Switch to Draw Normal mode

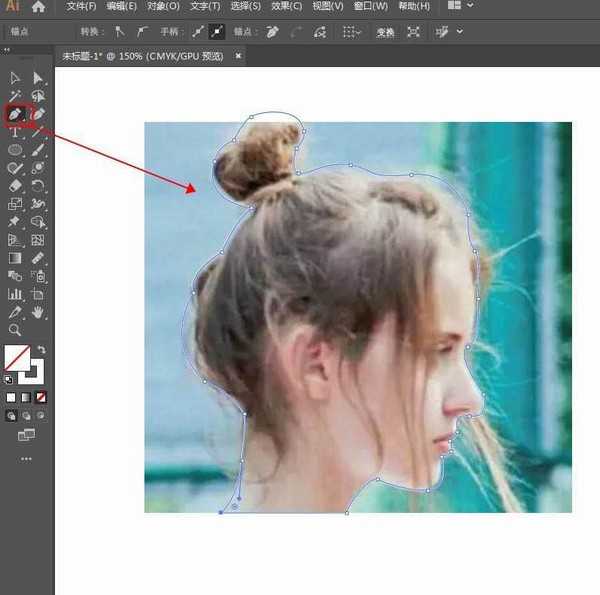[x=13, y=415]
